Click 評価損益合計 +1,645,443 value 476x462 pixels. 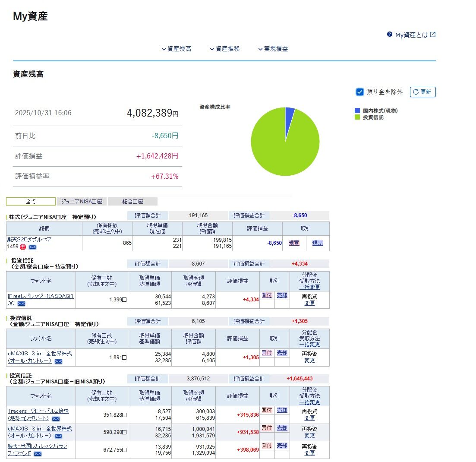tap(299, 379)
